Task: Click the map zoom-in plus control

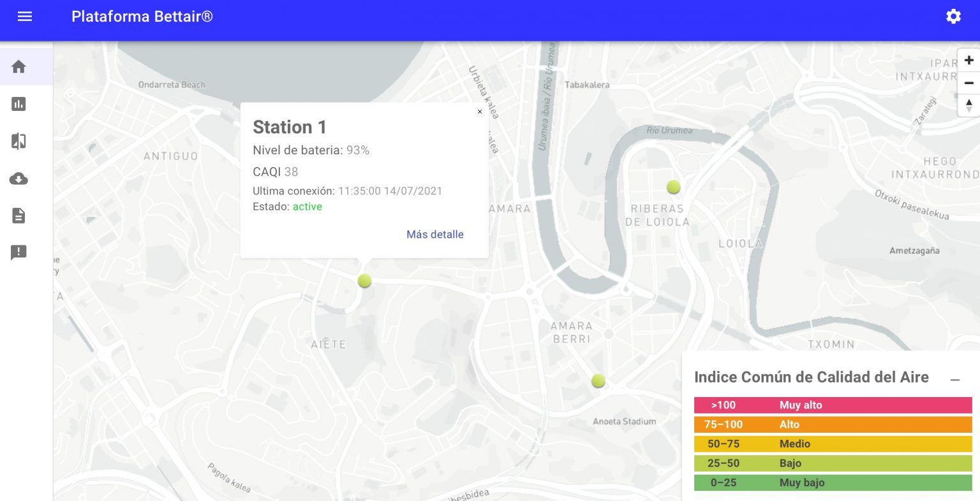Action: [x=969, y=60]
